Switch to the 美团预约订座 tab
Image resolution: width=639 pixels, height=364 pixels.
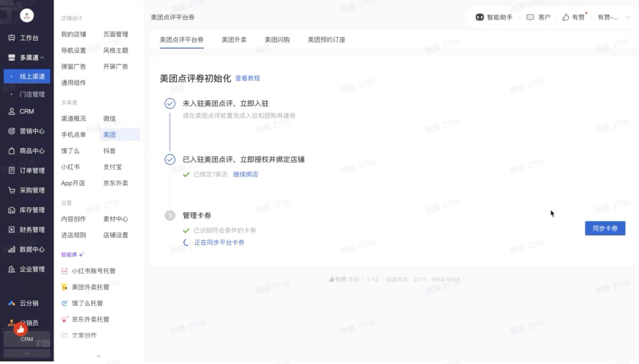(x=326, y=40)
